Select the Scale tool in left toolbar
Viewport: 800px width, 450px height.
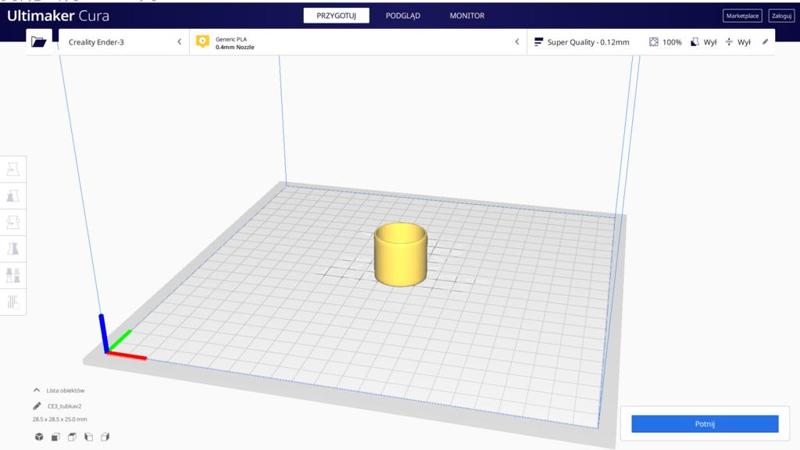click(x=13, y=195)
